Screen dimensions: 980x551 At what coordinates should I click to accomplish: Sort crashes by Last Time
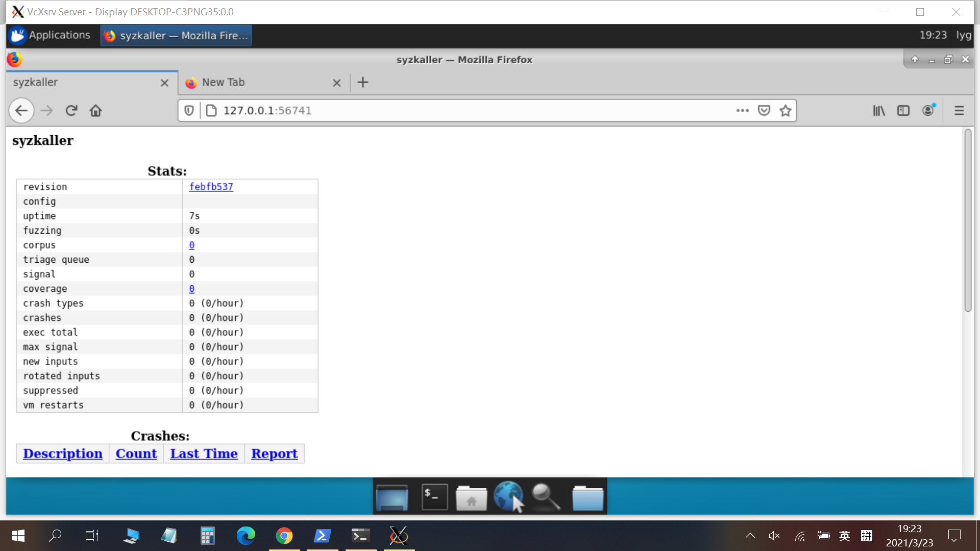[204, 454]
